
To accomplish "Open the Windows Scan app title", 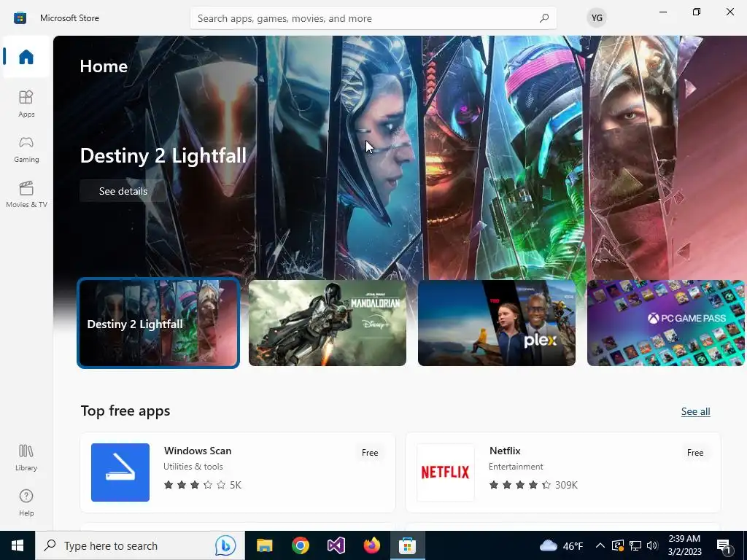I will tap(198, 451).
